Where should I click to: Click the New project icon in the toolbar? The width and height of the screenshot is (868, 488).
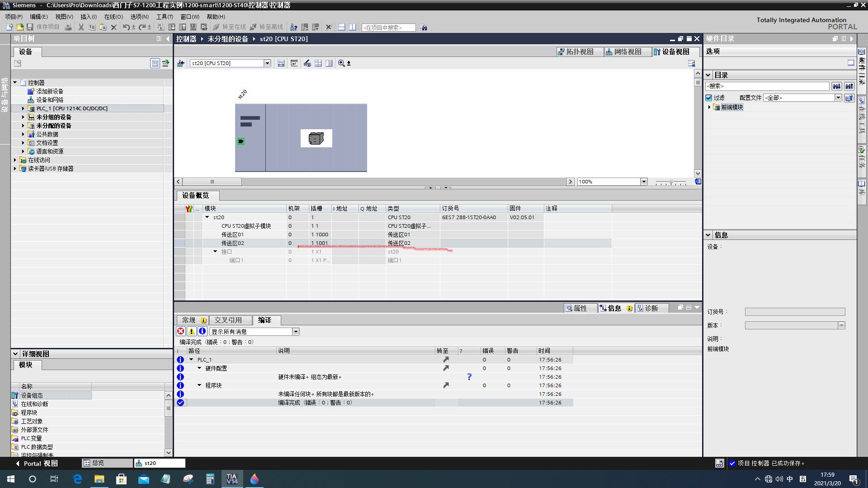click(x=9, y=27)
